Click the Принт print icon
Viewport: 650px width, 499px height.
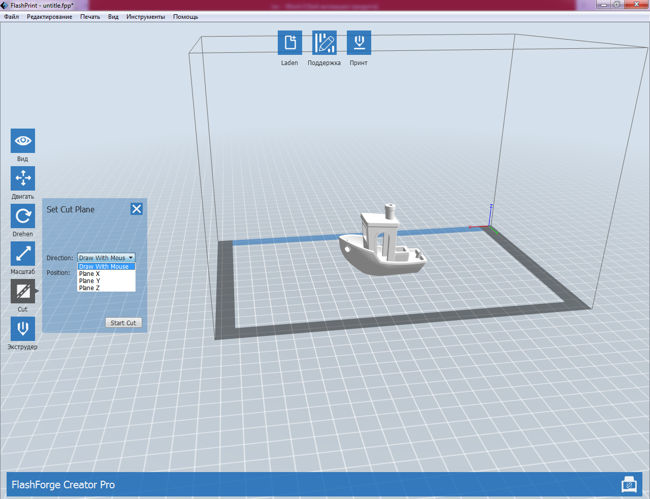pyautogui.click(x=359, y=43)
